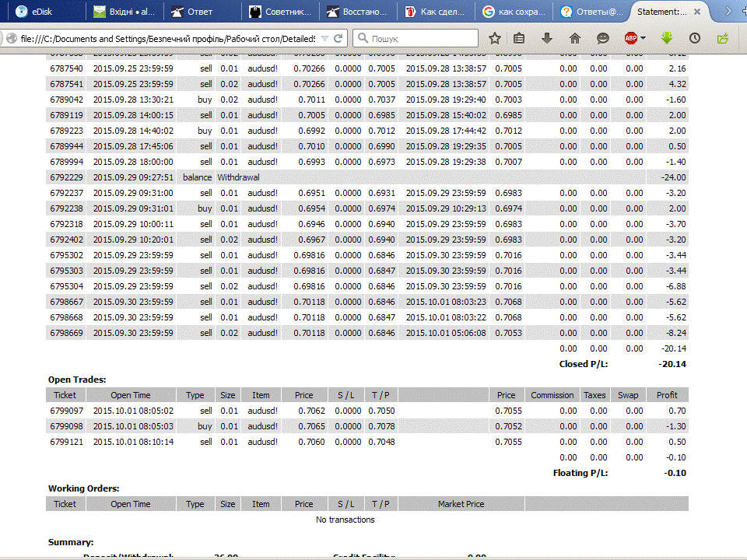Click the Swap column header in Open Trades
This screenshot has width=747, height=560.
[x=628, y=395]
